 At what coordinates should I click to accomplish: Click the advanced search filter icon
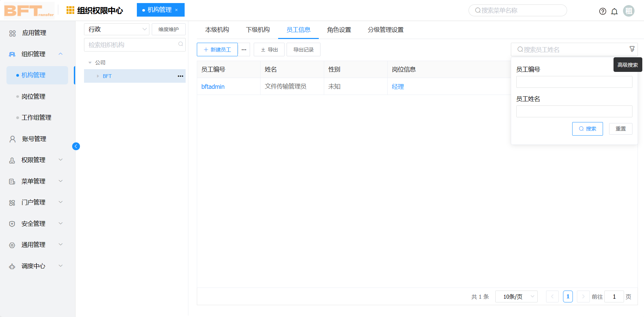(x=632, y=49)
